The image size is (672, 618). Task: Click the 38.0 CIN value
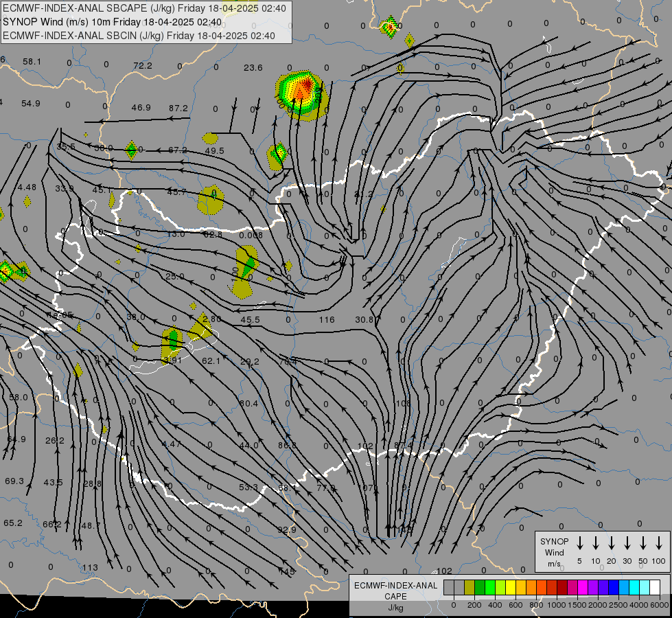tap(136, 317)
